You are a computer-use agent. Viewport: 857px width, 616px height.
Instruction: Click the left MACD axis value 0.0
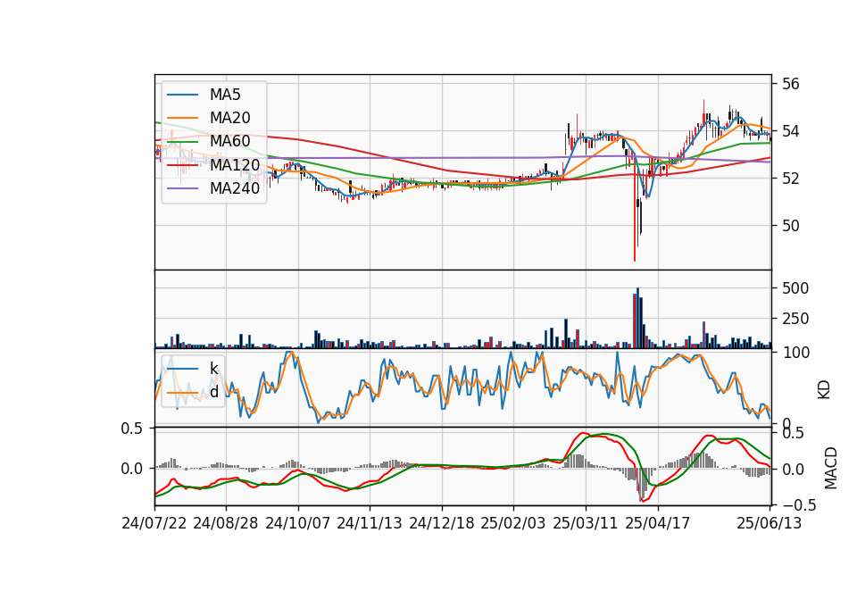(x=132, y=469)
